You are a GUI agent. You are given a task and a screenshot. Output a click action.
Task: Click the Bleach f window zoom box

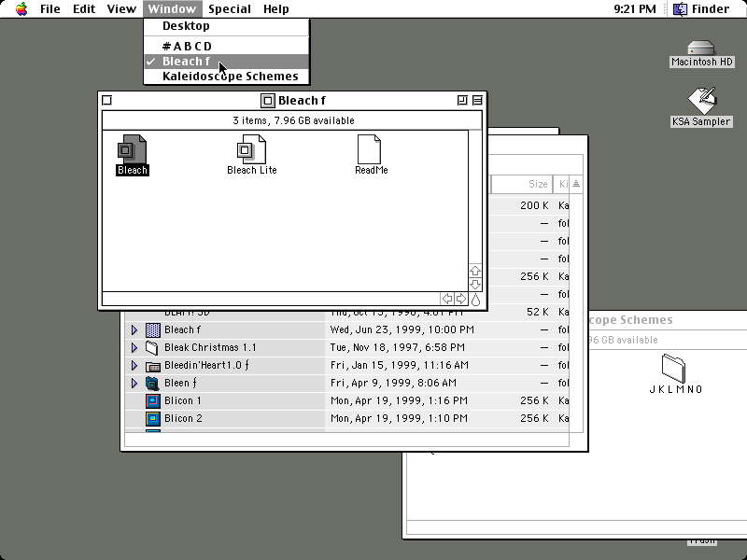tap(461, 101)
